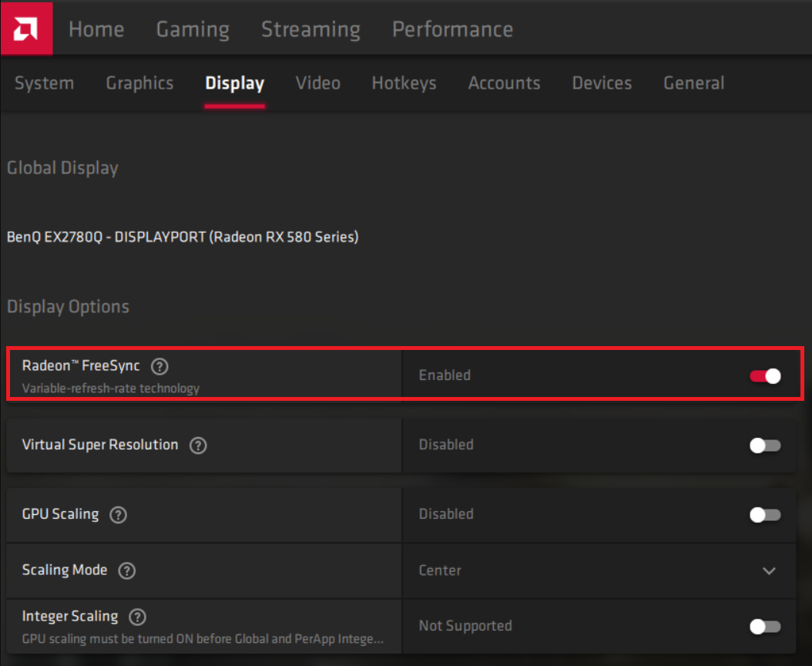Click the AMD logo icon
The image size is (812, 666).
(x=26, y=28)
